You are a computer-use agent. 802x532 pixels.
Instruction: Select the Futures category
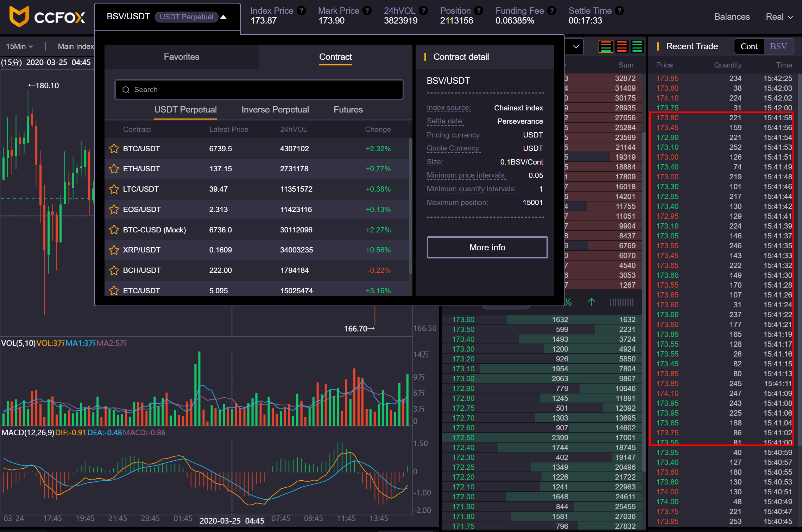point(348,110)
